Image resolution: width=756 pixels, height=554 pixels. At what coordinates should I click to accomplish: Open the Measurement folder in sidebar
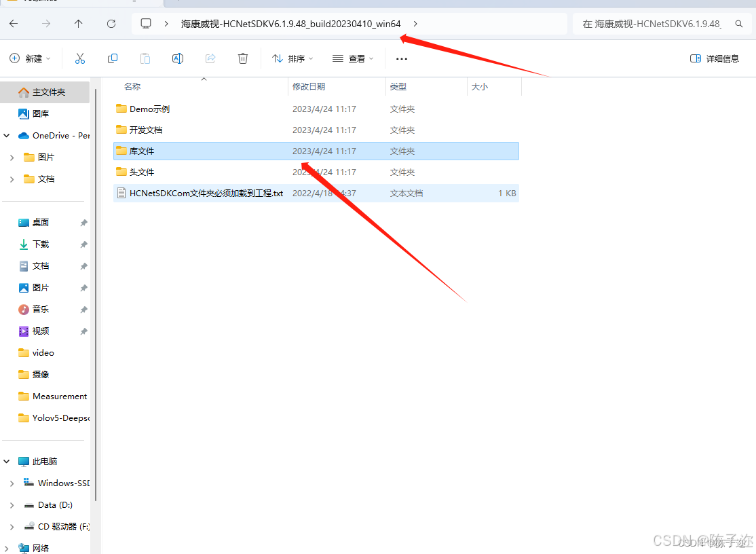(52, 396)
